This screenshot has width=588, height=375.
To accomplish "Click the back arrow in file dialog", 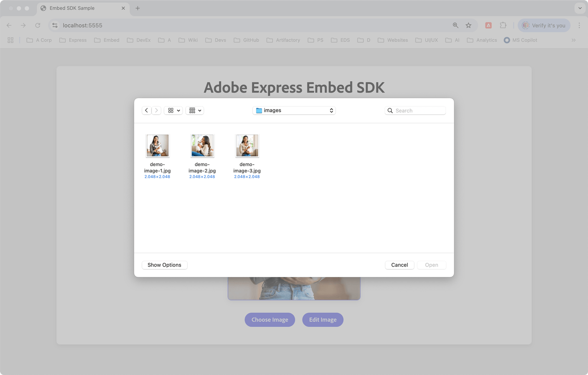I will [x=147, y=111].
